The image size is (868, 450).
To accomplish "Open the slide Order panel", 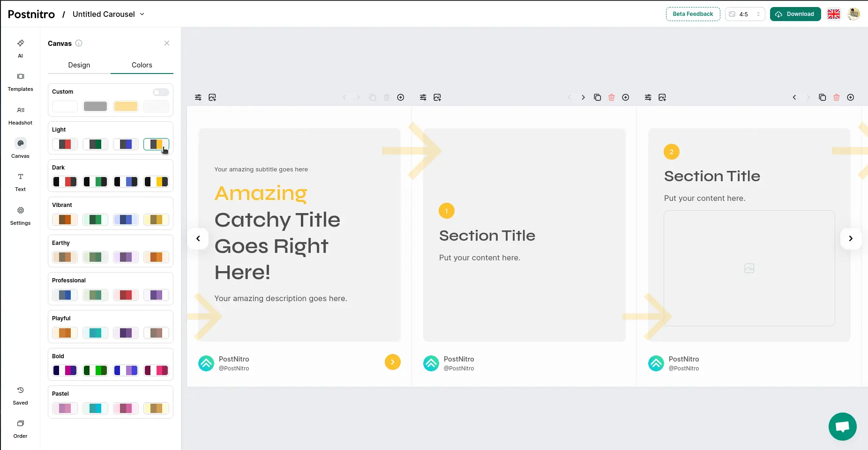I will (20, 428).
